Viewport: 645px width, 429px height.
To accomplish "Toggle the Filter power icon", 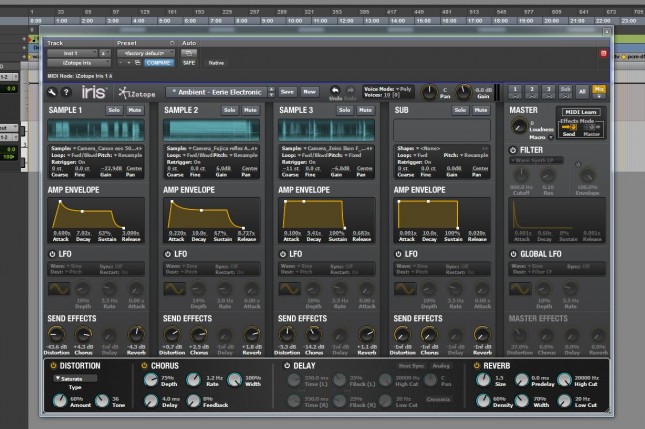I will tap(513, 149).
